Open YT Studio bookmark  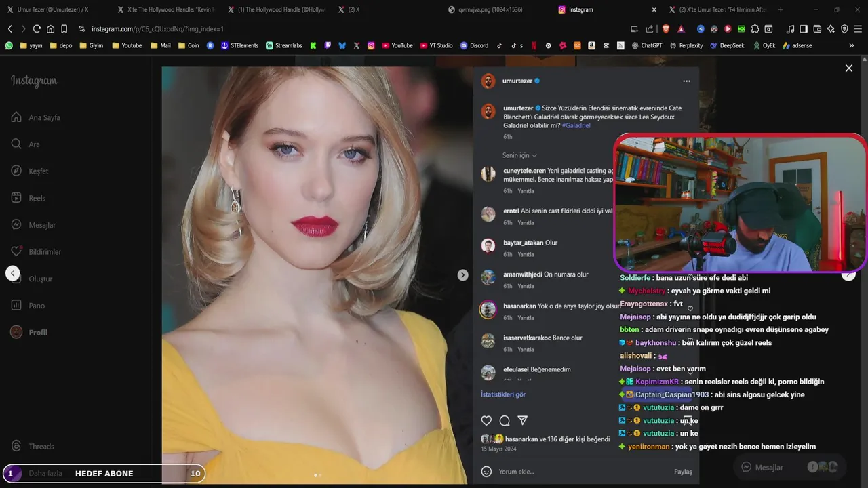[x=435, y=45]
